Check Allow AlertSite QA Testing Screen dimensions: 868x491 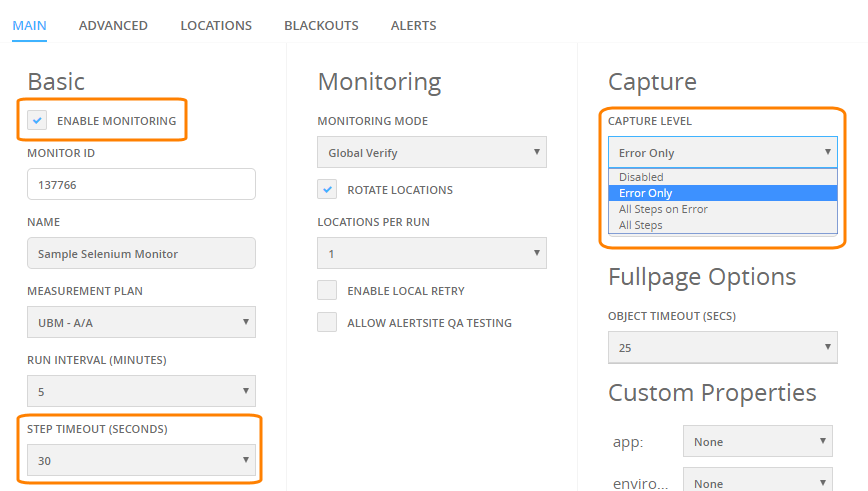[327, 322]
